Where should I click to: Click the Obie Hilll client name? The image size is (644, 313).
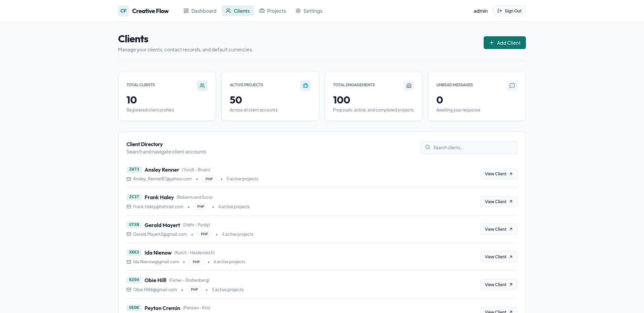pyautogui.click(x=155, y=280)
